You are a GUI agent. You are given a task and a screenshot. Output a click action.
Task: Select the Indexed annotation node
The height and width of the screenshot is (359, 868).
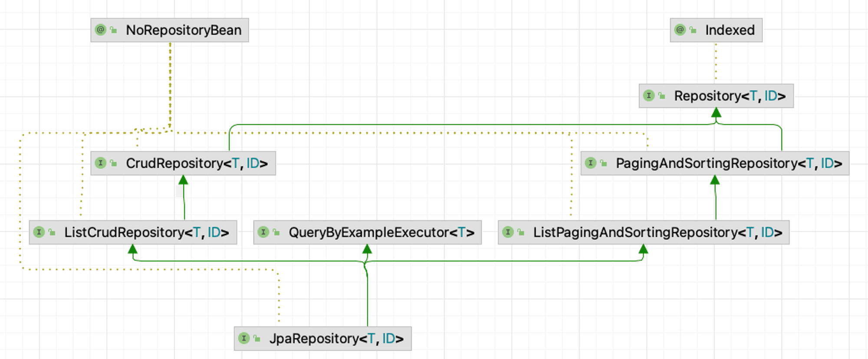(716, 30)
